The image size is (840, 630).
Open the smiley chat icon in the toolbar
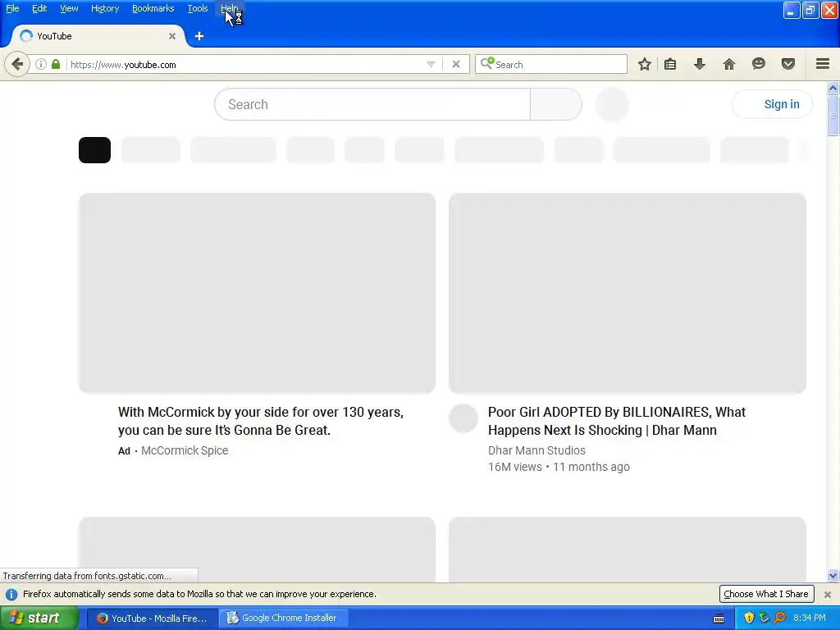tap(759, 64)
